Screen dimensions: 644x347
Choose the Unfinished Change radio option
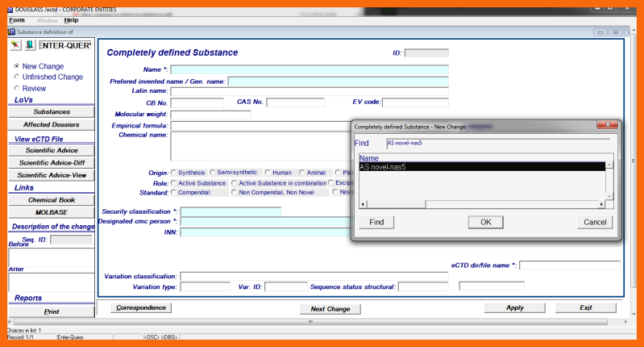(17, 77)
